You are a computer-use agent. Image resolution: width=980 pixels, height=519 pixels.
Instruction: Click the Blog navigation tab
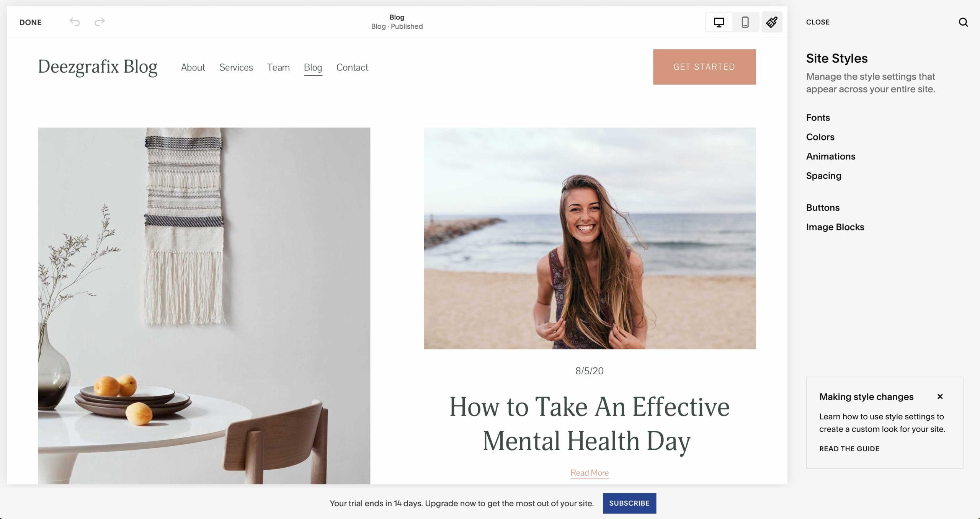click(x=313, y=67)
